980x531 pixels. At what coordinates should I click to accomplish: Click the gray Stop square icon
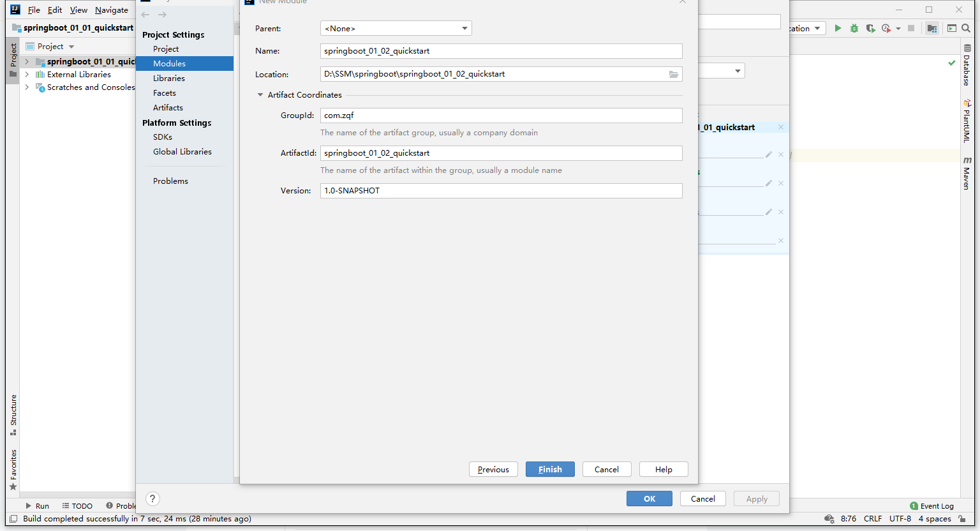click(x=911, y=28)
